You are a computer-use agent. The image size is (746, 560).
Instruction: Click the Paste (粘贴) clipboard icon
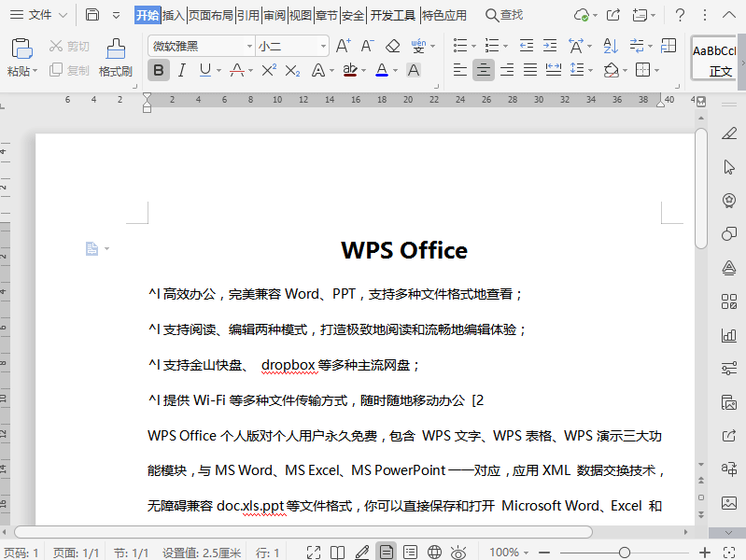(x=21, y=50)
